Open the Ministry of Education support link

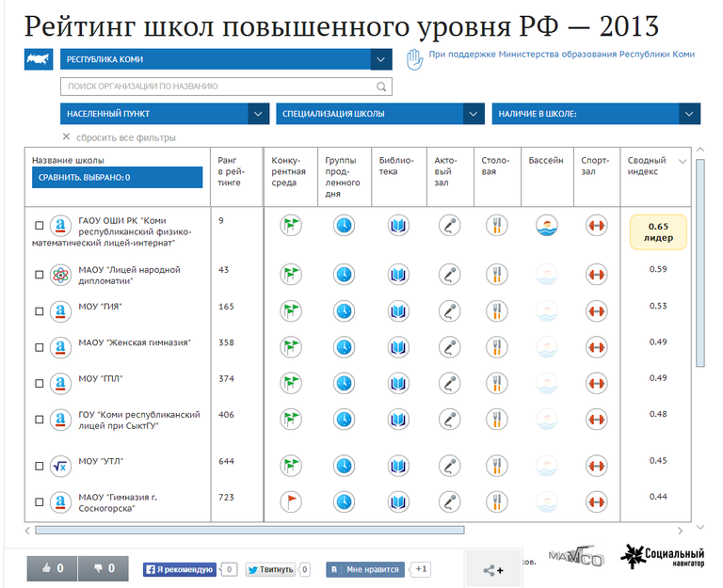click(x=562, y=55)
